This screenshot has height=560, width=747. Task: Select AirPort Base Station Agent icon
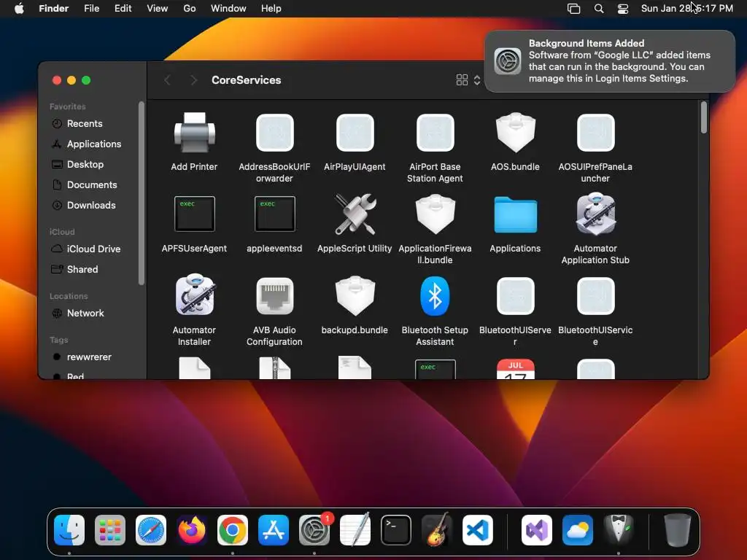point(435,133)
